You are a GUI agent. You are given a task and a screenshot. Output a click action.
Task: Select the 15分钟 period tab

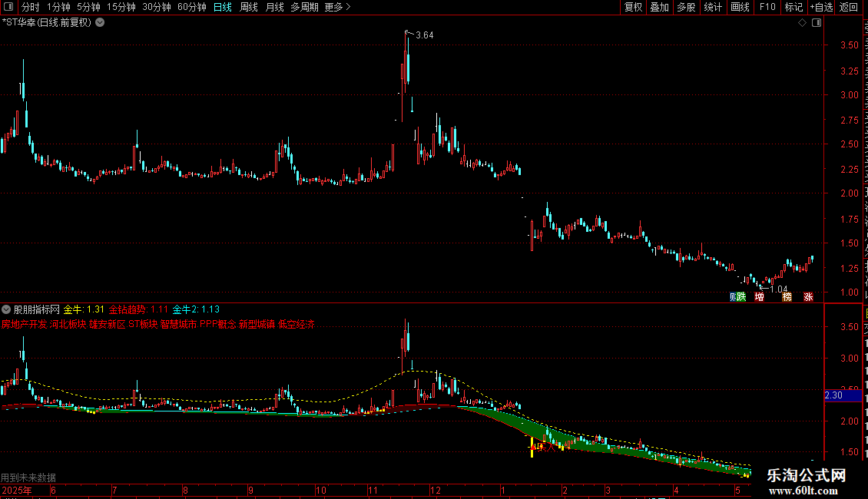point(121,7)
